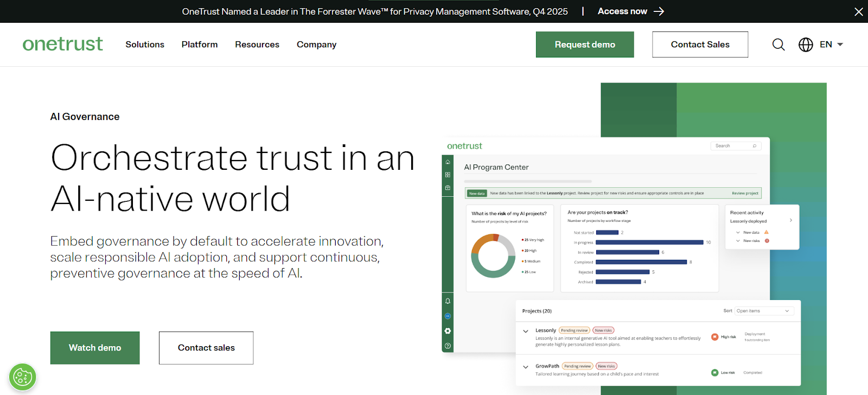This screenshot has width=868, height=395.
Task: Close the Forrester Wave announcement banner
Action: coord(858,11)
